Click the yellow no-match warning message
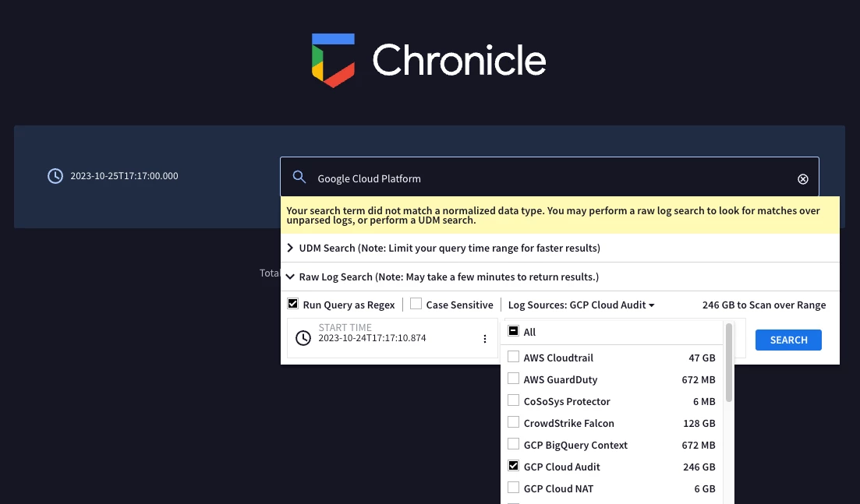The width and height of the screenshot is (860, 504). pyautogui.click(x=560, y=215)
